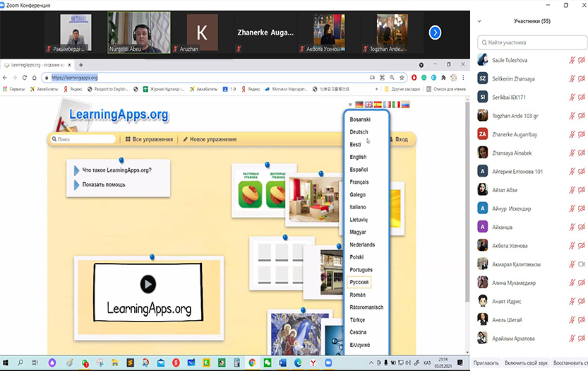Play the LearningApps.org intro video

click(x=147, y=284)
